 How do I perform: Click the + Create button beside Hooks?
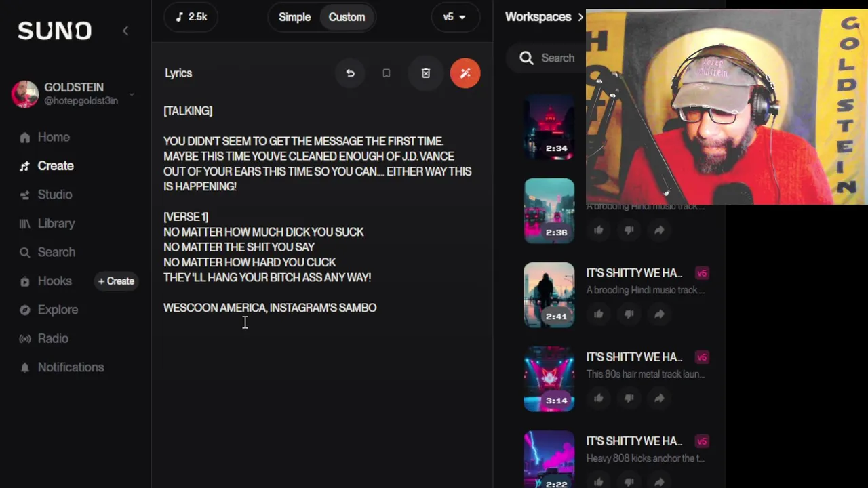pyautogui.click(x=116, y=281)
